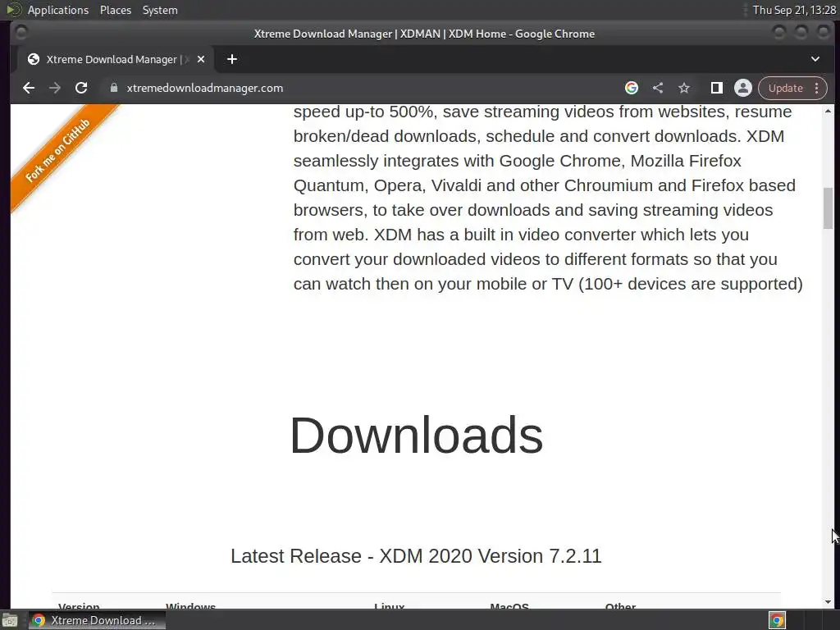The image size is (840, 630).
Task: Click the desktop menu logo icon
Action: tap(14, 10)
